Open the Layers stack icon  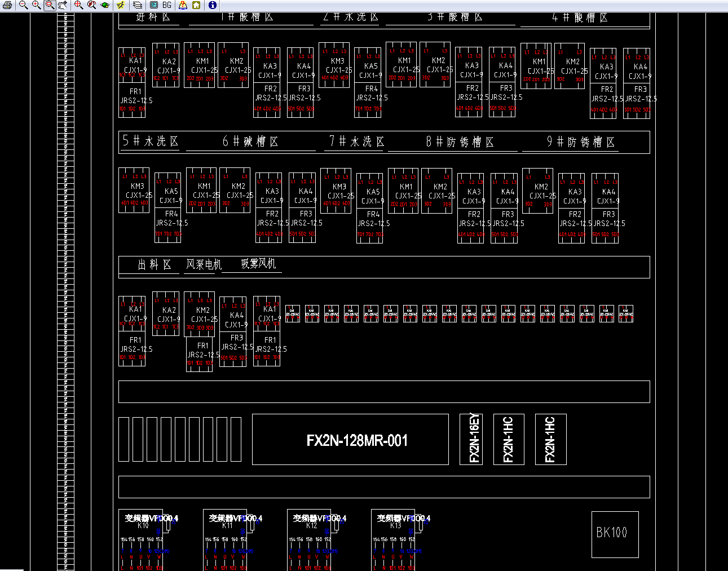137,5
